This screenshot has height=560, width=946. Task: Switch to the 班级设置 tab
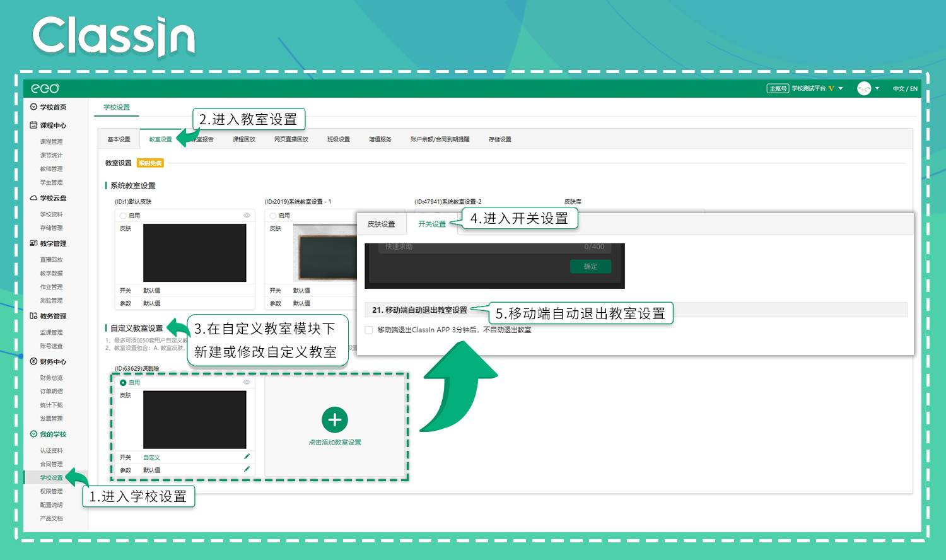tap(338, 139)
